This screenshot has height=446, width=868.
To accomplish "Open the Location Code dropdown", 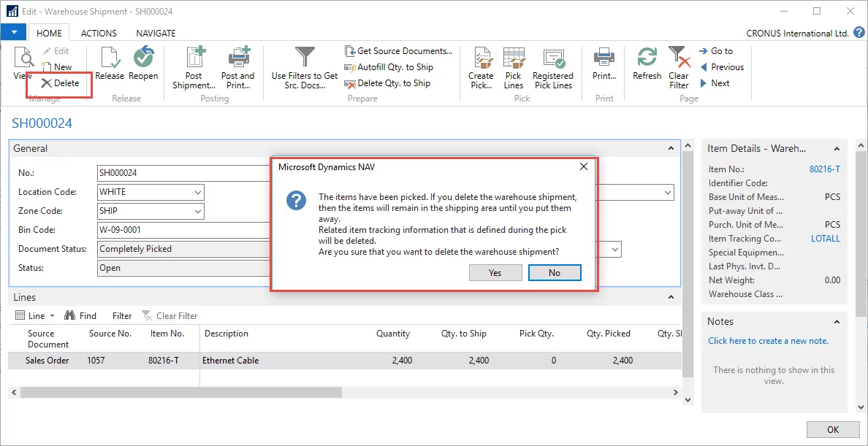I will [198, 192].
